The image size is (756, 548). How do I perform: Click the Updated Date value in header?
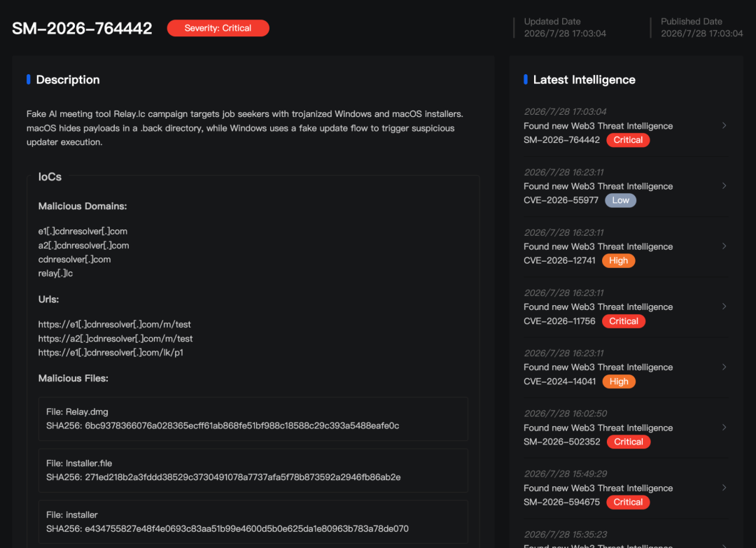tap(565, 34)
